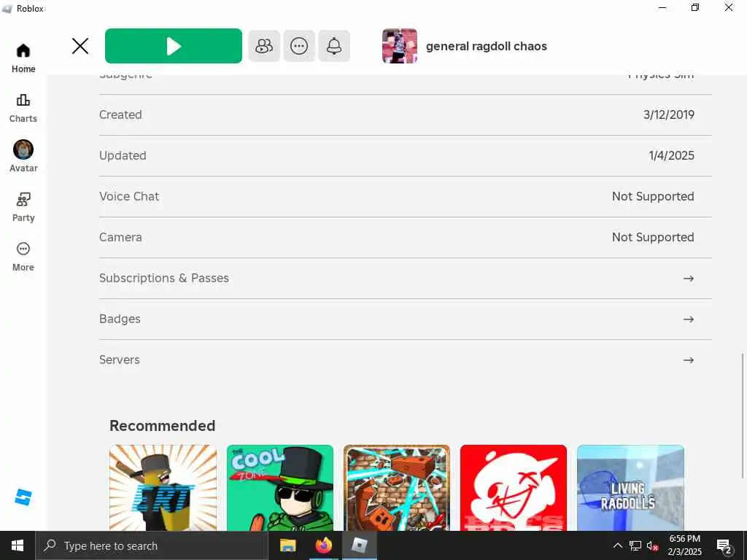Click the general ragdoll chaos title
The width and height of the screenshot is (747, 560).
487,46
